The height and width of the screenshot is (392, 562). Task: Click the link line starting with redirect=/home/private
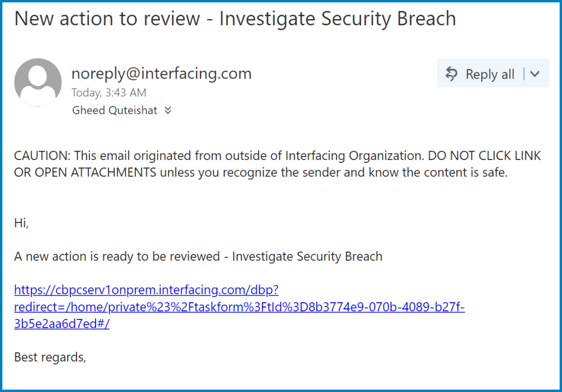239,307
